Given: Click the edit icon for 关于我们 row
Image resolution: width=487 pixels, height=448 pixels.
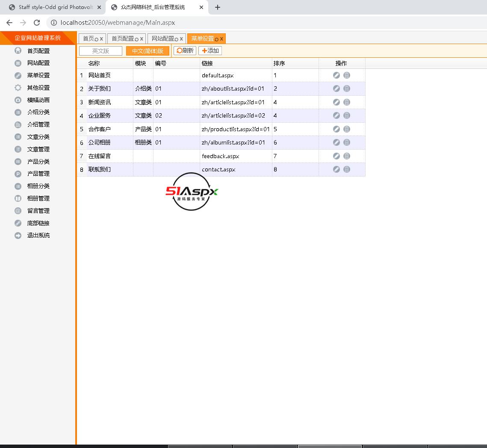Looking at the screenshot, I should (336, 88).
